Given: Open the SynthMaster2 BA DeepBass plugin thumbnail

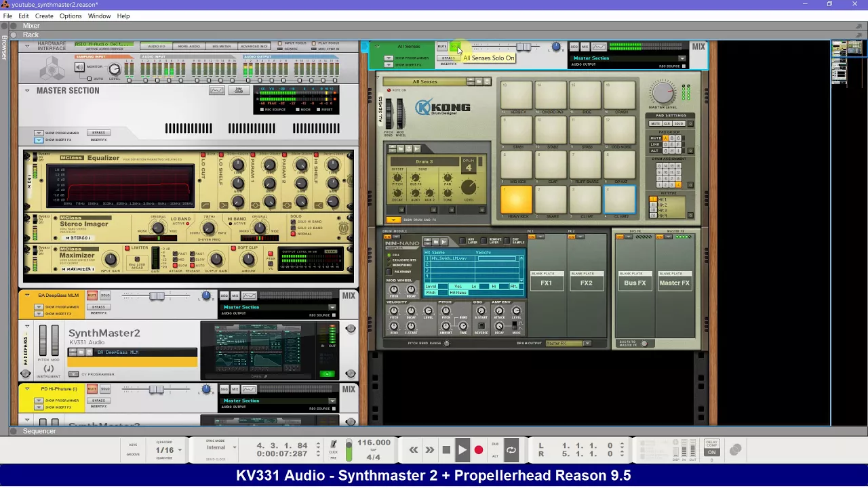Looking at the screenshot, I should coord(258,348).
